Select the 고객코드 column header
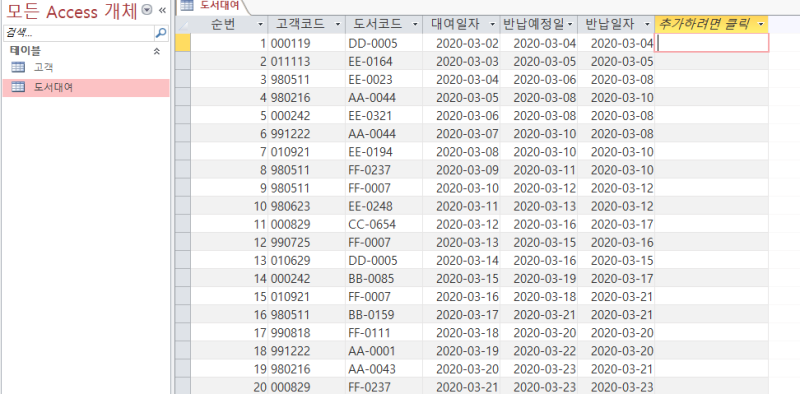The width and height of the screenshot is (800, 394). [307, 24]
